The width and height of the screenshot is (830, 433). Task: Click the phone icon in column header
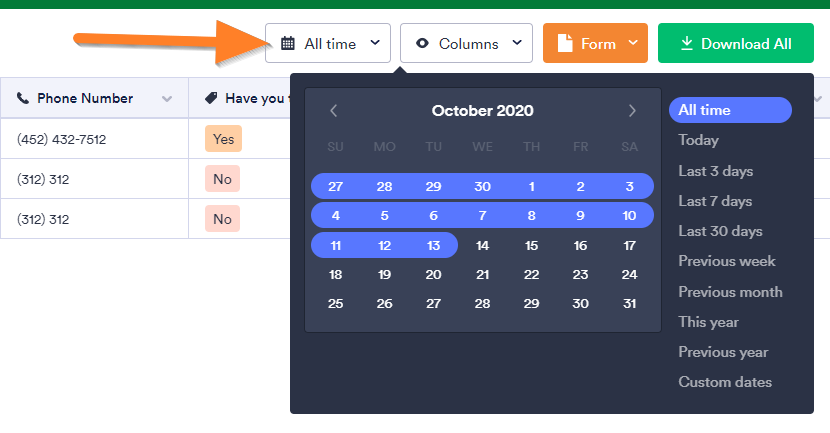coord(23,99)
